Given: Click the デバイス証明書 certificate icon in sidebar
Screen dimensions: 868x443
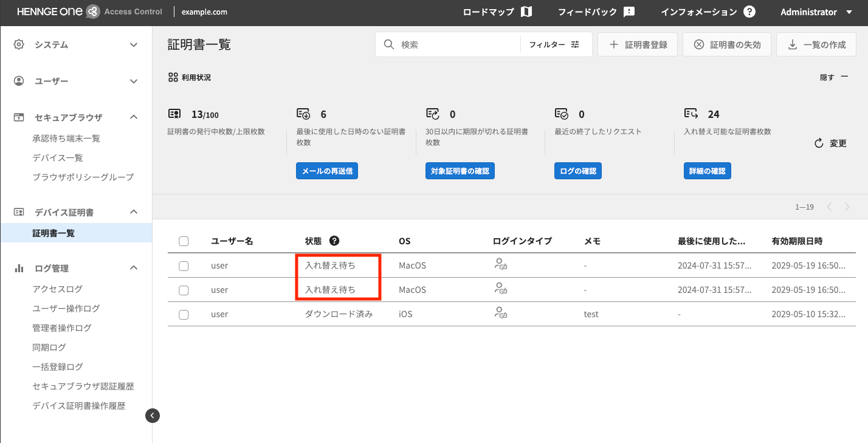Looking at the screenshot, I should [x=19, y=212].
